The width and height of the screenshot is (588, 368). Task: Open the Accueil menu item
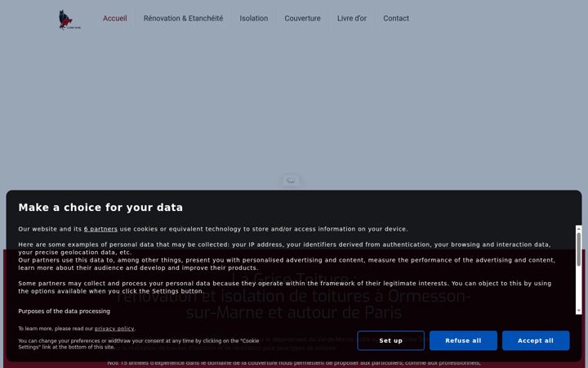tap(115, 18)
